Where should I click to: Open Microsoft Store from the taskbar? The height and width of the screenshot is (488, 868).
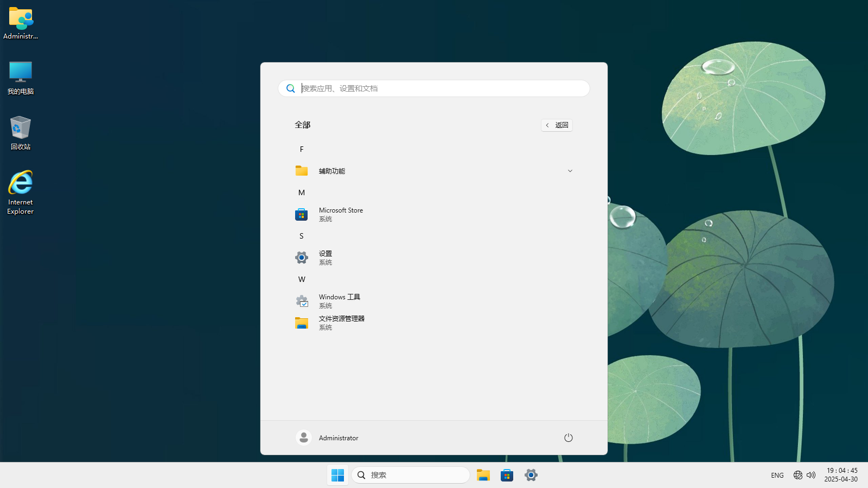click(x=507, y=475)
